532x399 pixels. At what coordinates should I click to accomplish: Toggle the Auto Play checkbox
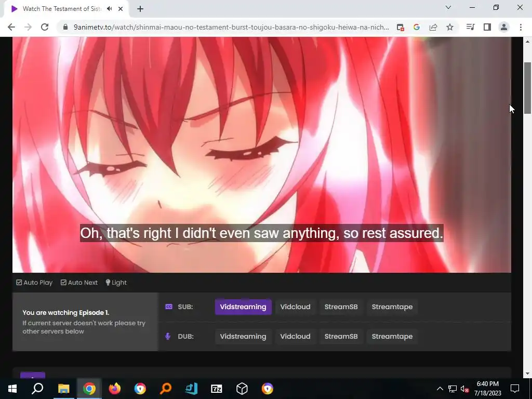pos(34,283)
